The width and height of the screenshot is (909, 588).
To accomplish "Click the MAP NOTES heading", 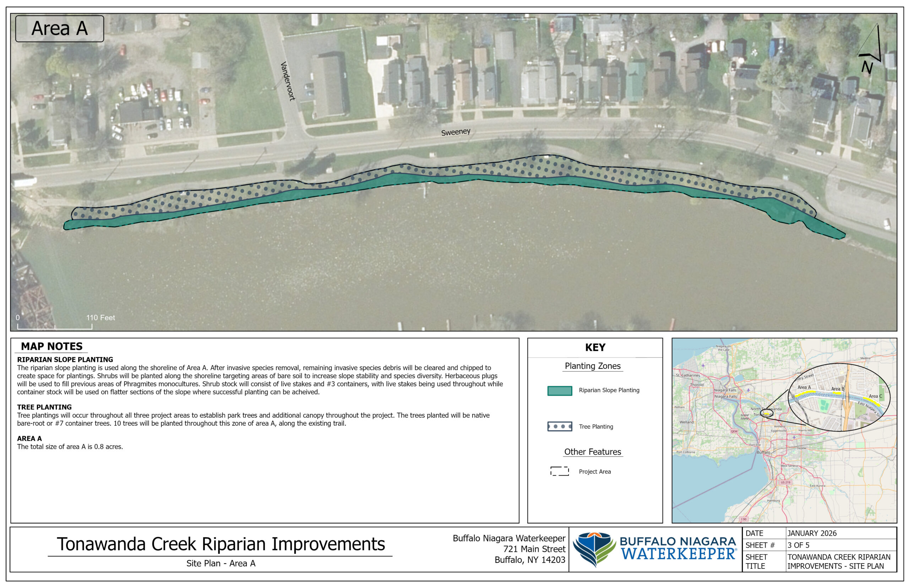I will tap(51, 346).
